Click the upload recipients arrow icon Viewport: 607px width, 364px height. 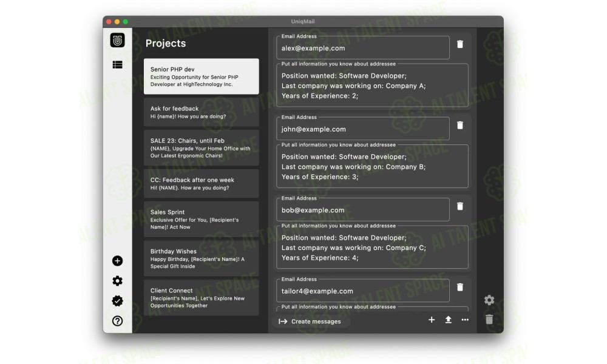449,320
